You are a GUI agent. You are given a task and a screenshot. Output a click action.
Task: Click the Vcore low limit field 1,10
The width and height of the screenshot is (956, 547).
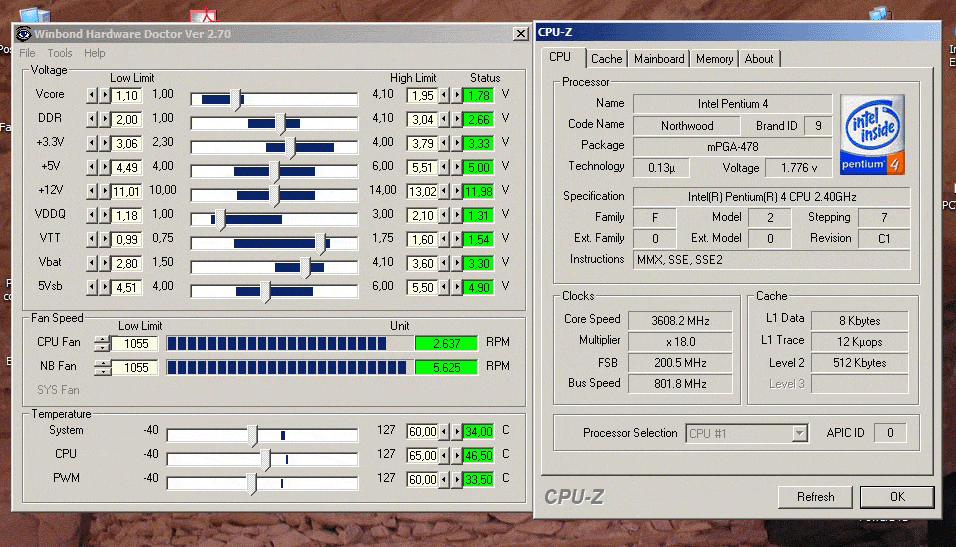point(127,95)
